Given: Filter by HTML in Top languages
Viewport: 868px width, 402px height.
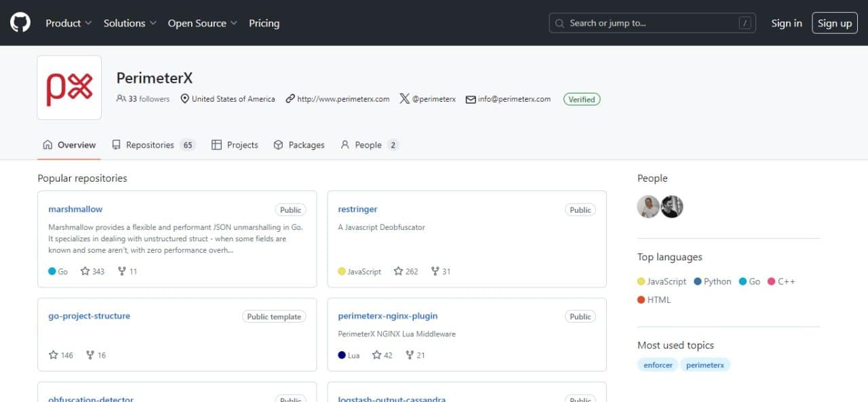Looking at the screenshot, I should pos(654,300).
